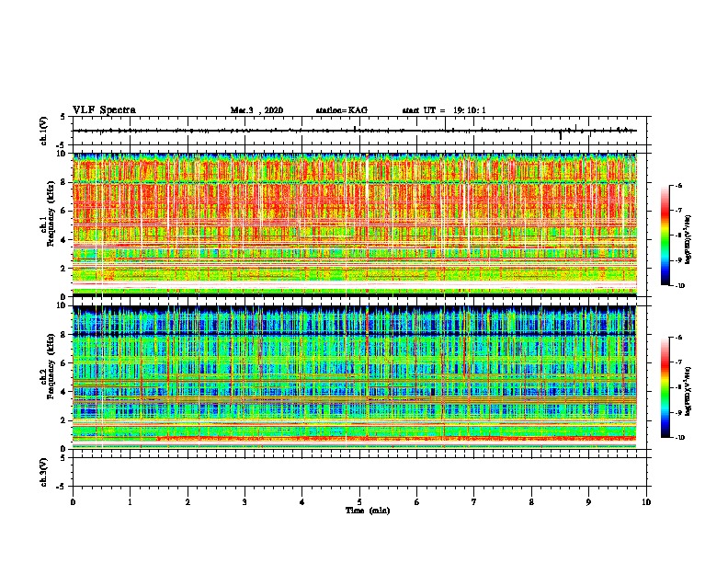Click the ch.1 waveform voltage trace panel
This screenshot has width=728, height=563.
(359, 131)
